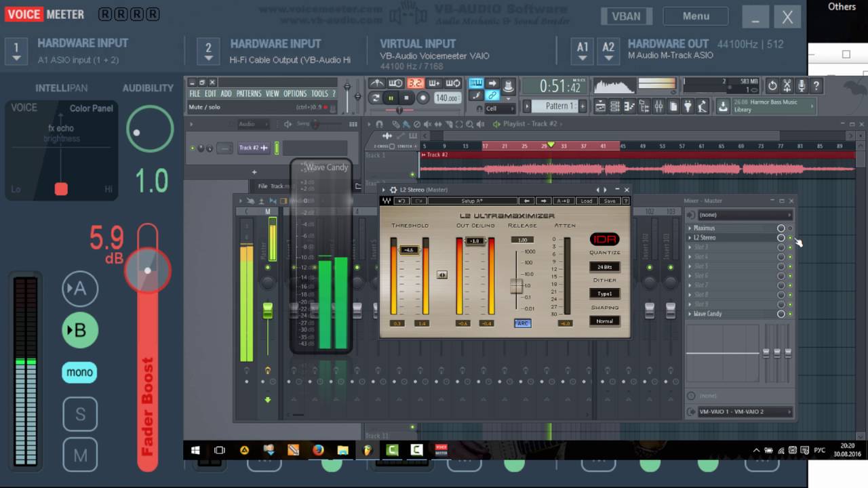Open Windows Start menu
The image size is (868, 488).
tap(195, 449)
